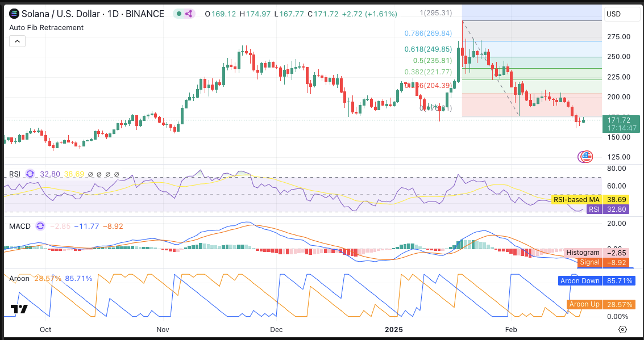Click the 275.00 price axis tick
The image size is (644, 340).
[x=619, y=37]
